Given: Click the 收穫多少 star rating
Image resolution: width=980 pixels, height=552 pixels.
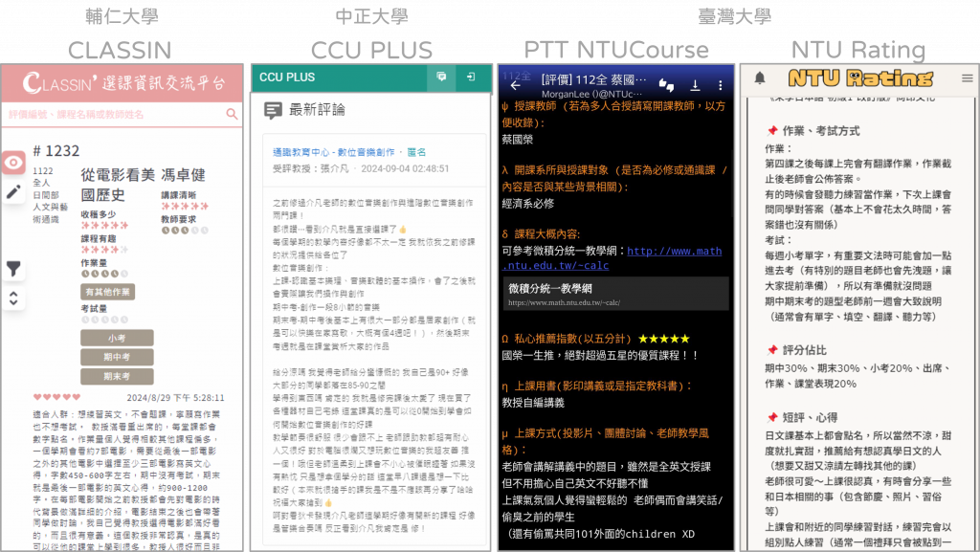Looking at the screenshot, I should click(x=104, y=226).
